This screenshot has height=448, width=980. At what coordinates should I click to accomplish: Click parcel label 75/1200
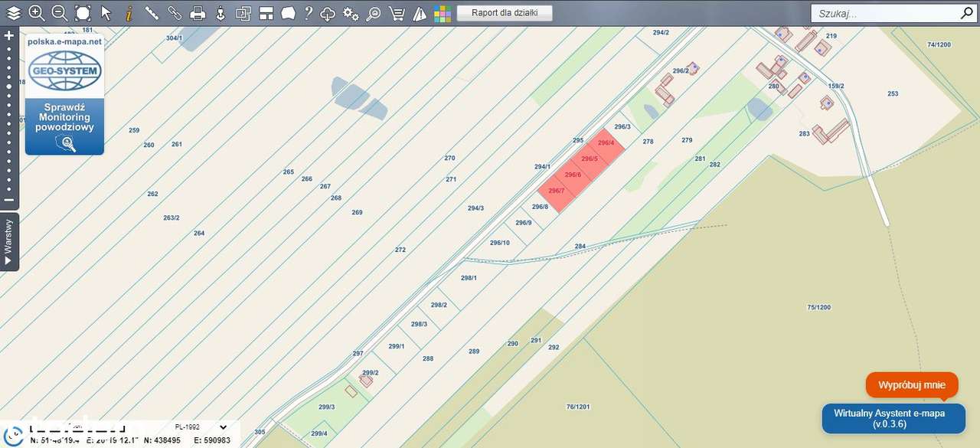[818, 307]
